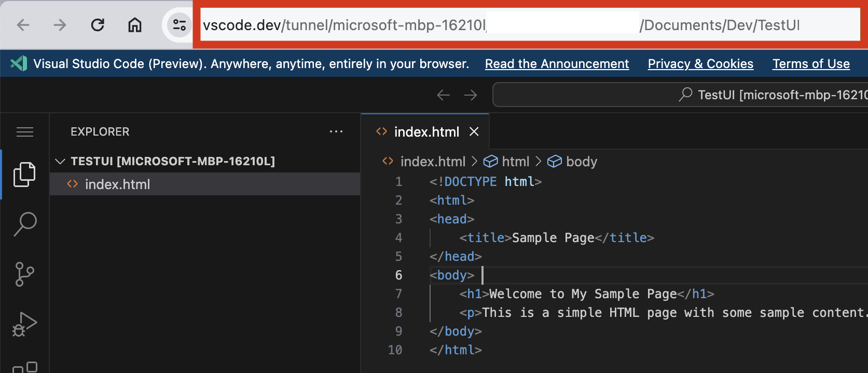Open the Explorer view in activity bar

[x=24, y=175]
